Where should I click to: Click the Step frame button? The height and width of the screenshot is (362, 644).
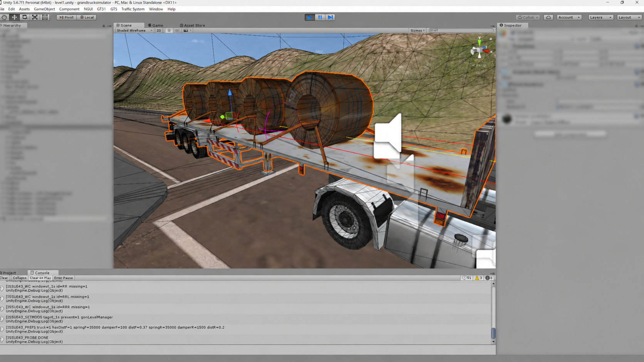click(x=330, y=17)
